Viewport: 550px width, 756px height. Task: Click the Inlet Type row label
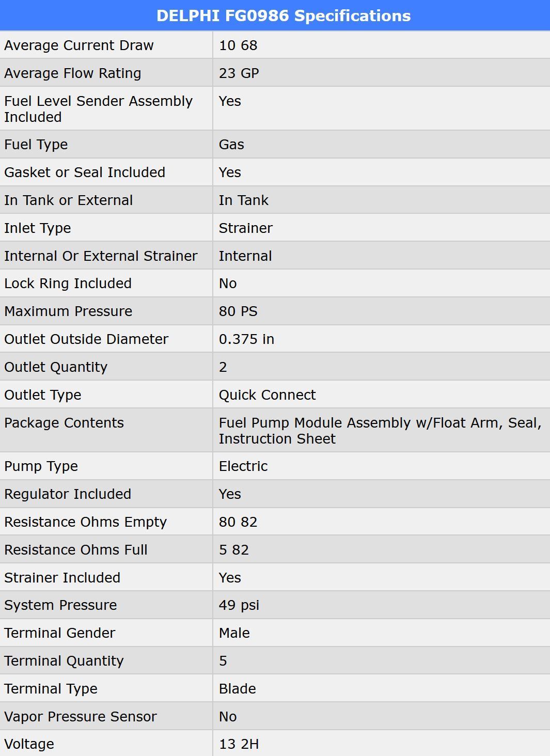38,228
